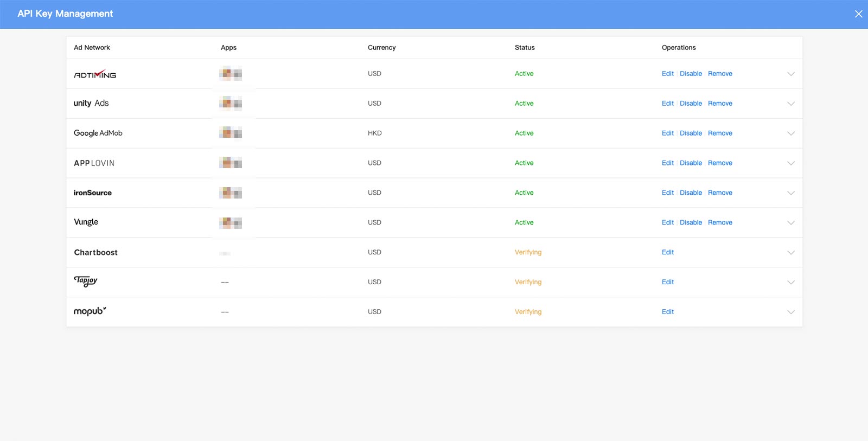Image resolution: width=868 pixels, height=441 pixels.
Task: Edit the Vungle API key
Action: (x=668, y=223)
